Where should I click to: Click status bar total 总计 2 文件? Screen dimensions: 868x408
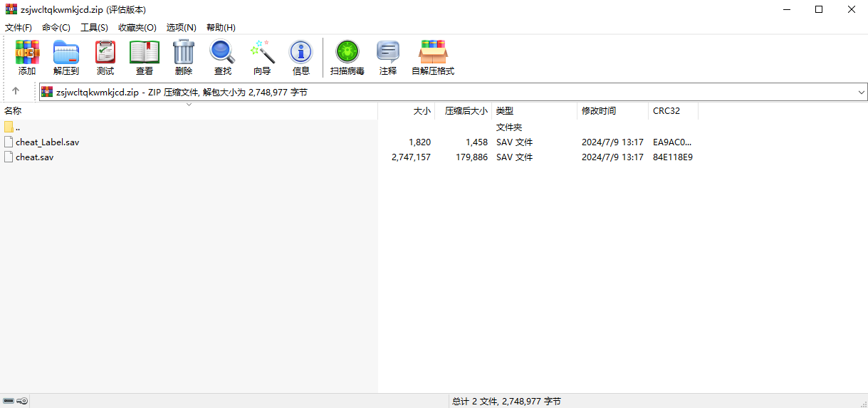point(506,402)
